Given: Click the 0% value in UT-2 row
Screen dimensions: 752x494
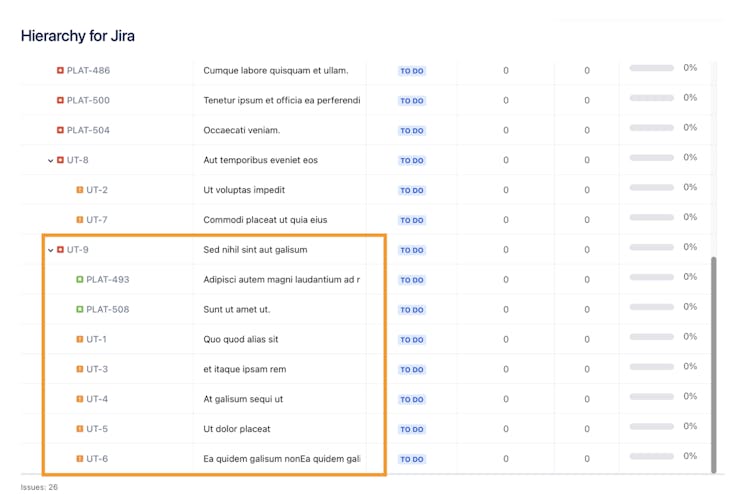Looking at the screenshot, I should tap(690, 187).
